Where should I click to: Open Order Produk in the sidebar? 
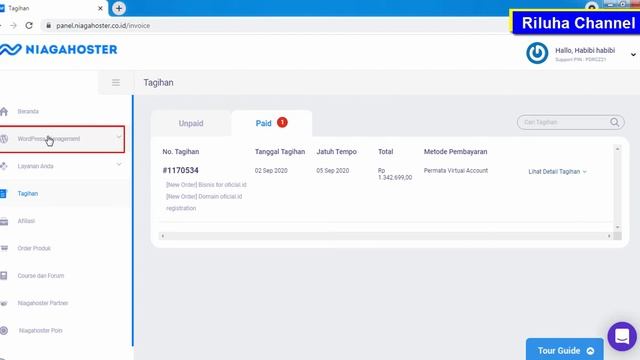[x=34, y=248]
